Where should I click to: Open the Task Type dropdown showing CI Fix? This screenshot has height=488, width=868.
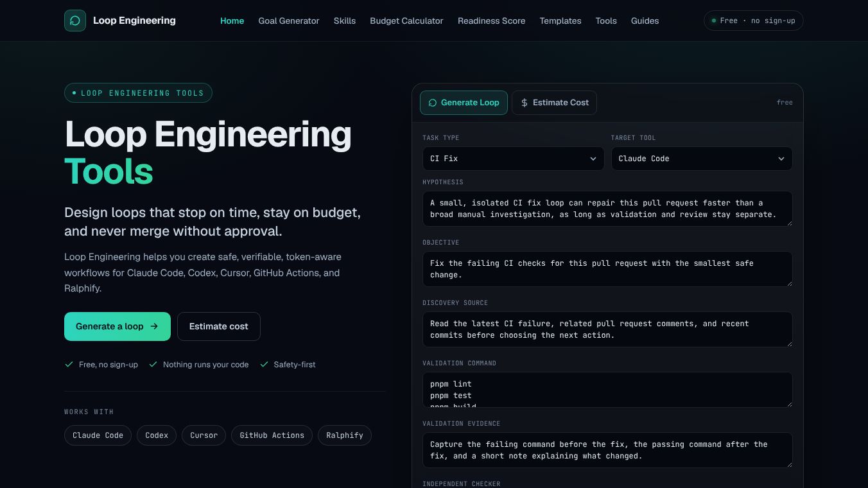513,159
